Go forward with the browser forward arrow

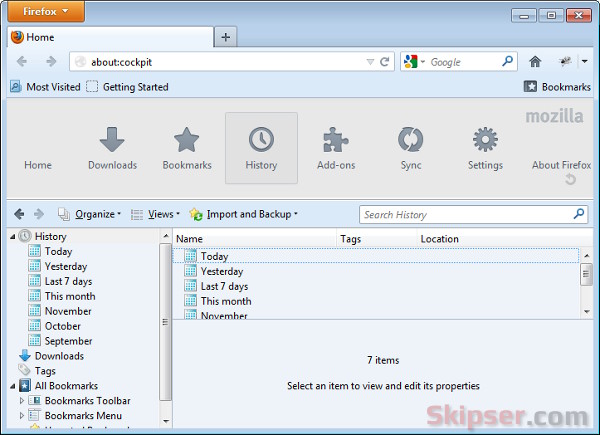coord(51,61)
